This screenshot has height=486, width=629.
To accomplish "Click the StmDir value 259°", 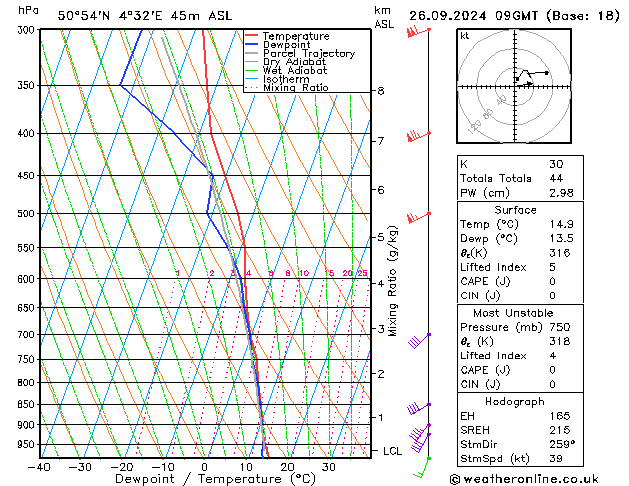I will tap(562, 445).
